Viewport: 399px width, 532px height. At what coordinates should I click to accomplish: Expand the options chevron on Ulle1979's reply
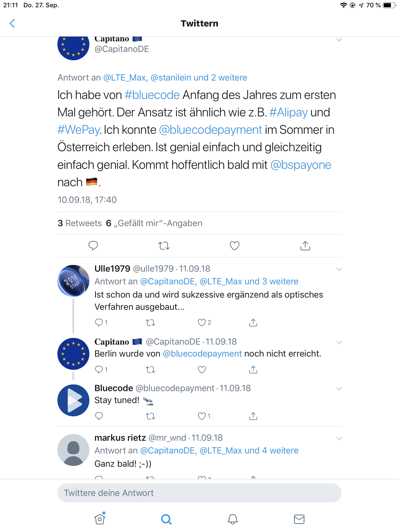[339, 269]
